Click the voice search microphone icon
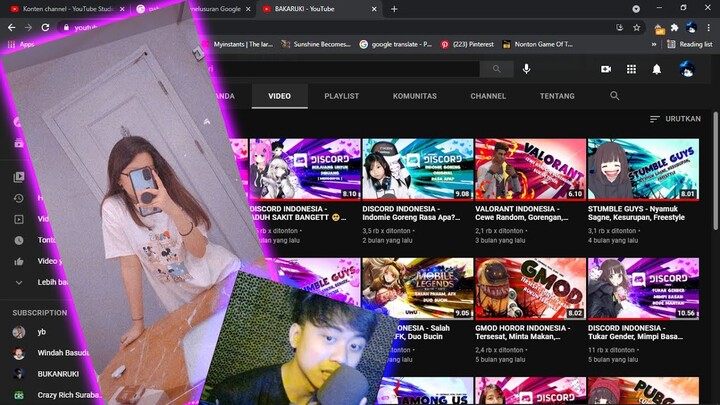 tap(527, 69)
